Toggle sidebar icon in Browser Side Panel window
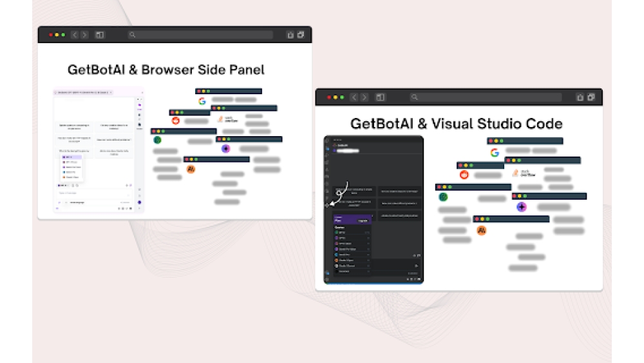The height and width of the screenshot is (363, 644). (x=100, y=35)
